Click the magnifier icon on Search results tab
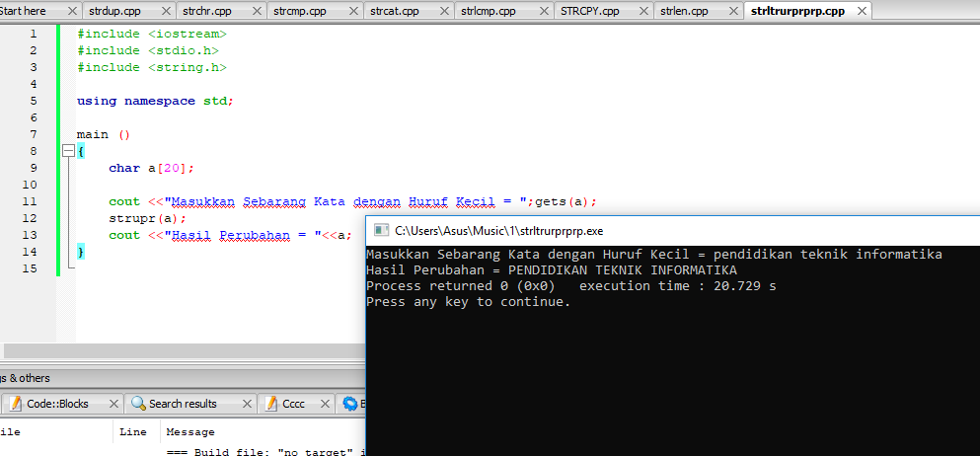Screen dimensions: 980x456 [138, 404]
